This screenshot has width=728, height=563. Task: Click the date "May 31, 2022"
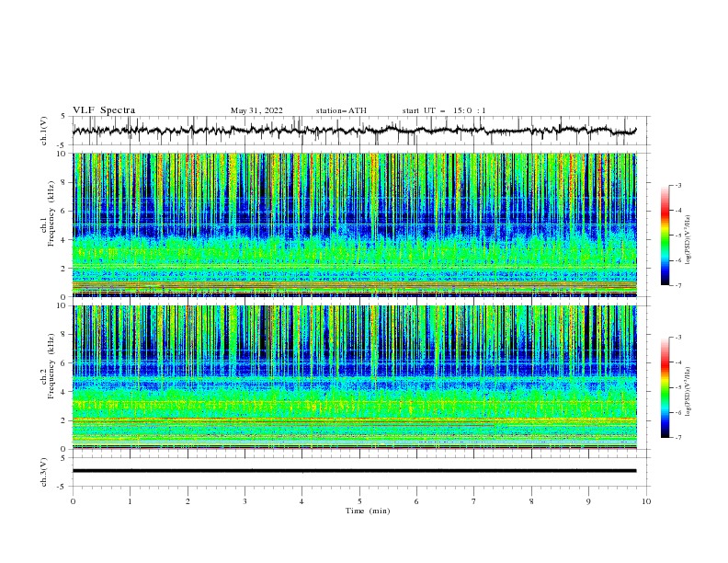pos(256,110)
